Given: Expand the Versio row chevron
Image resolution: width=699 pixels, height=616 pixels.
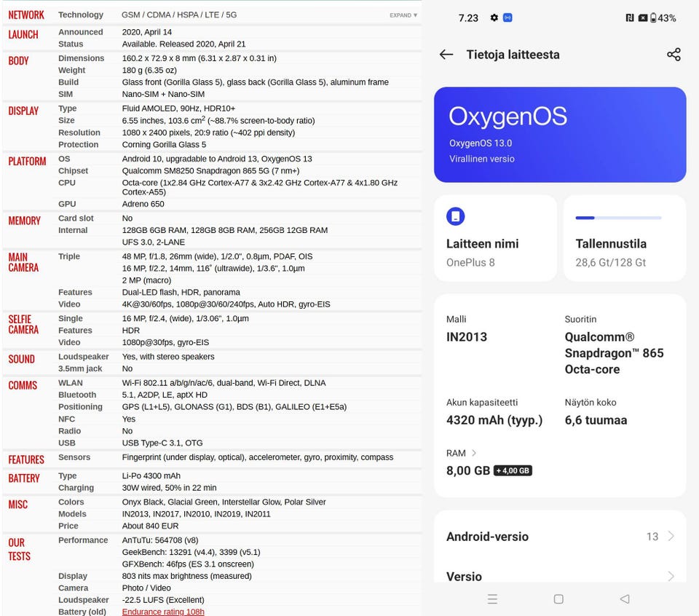Looking at the screenshot, I should click(671, 577).
